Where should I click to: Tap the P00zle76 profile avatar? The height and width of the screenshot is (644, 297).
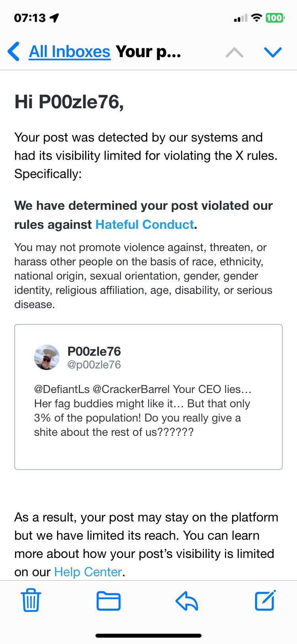click(47, 357)
